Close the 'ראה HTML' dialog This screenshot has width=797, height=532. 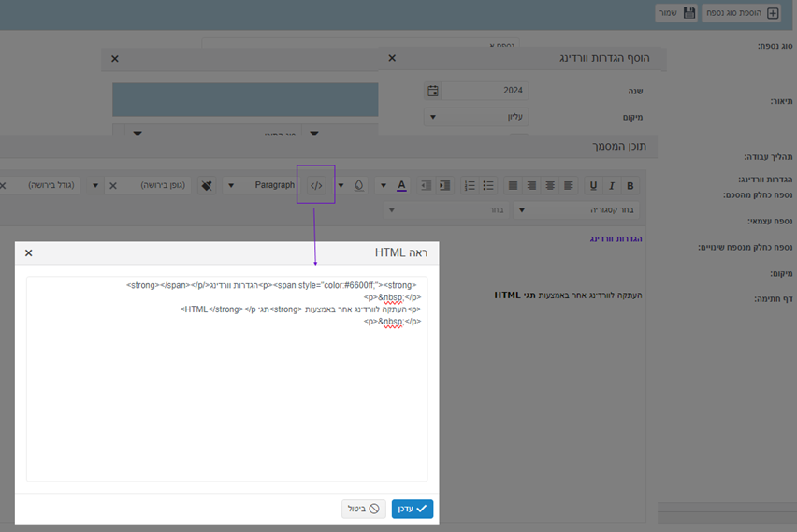[28, 252]
